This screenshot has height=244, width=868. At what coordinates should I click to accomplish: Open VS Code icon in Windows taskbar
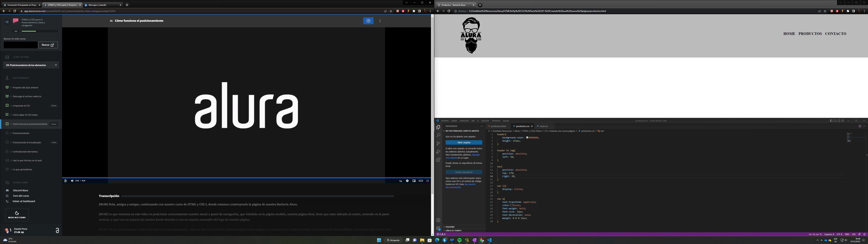point(489,240)
